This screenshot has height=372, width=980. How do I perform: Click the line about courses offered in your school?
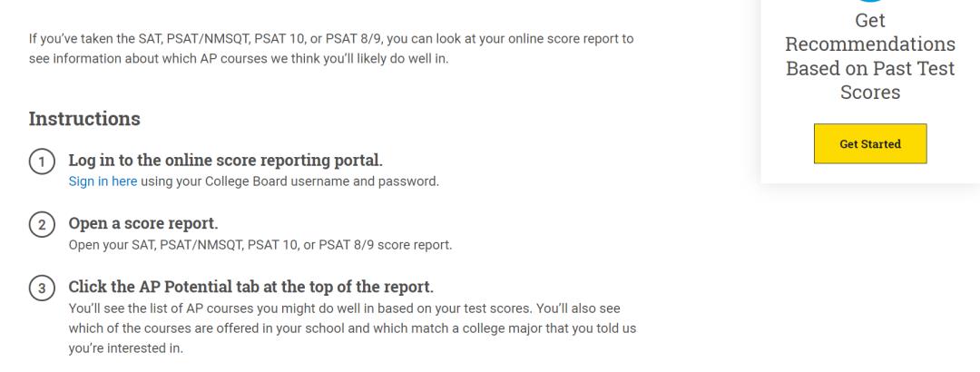(352, 328)
